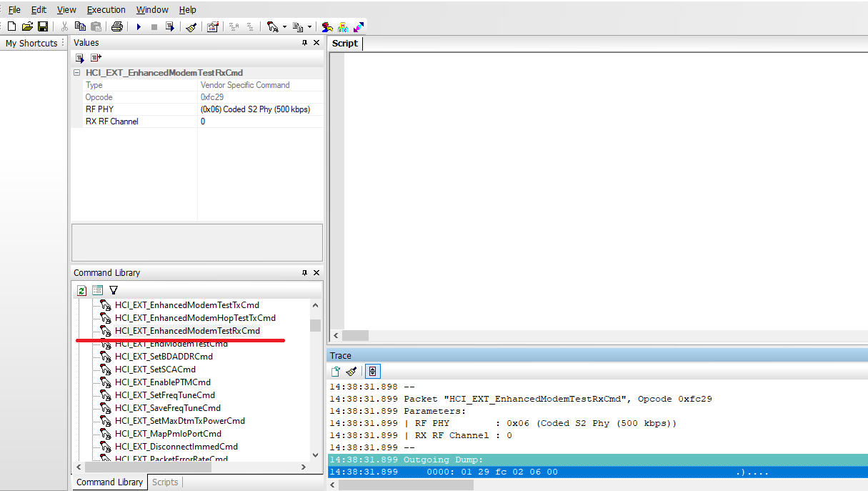Click the script list icon before the last dropdown
The height and width of the screenshot is (491, 868).
tap(298, 26)
